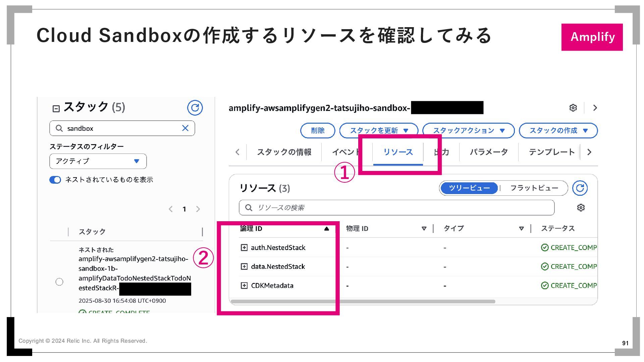Click the sandbox stack search field

[x=122, y=128]
